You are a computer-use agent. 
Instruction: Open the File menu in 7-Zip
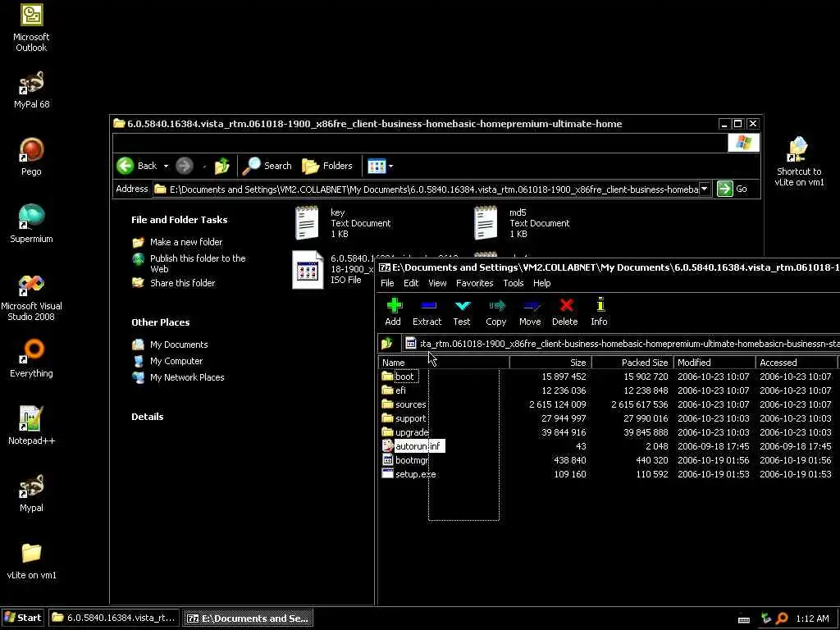387,283
